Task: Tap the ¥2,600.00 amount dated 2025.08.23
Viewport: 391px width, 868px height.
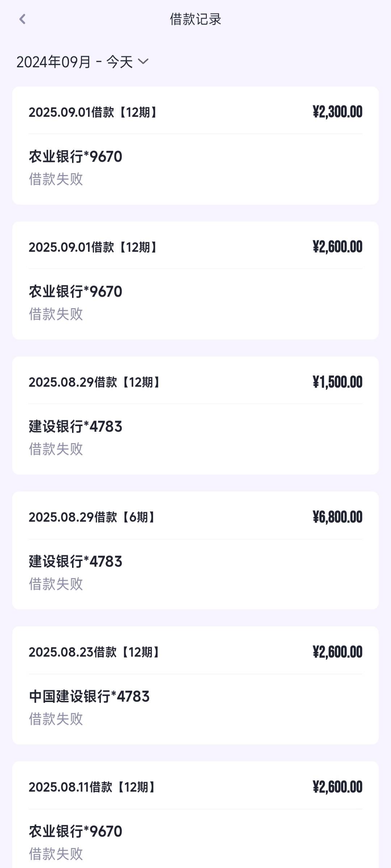Action: tap(337, 652)
